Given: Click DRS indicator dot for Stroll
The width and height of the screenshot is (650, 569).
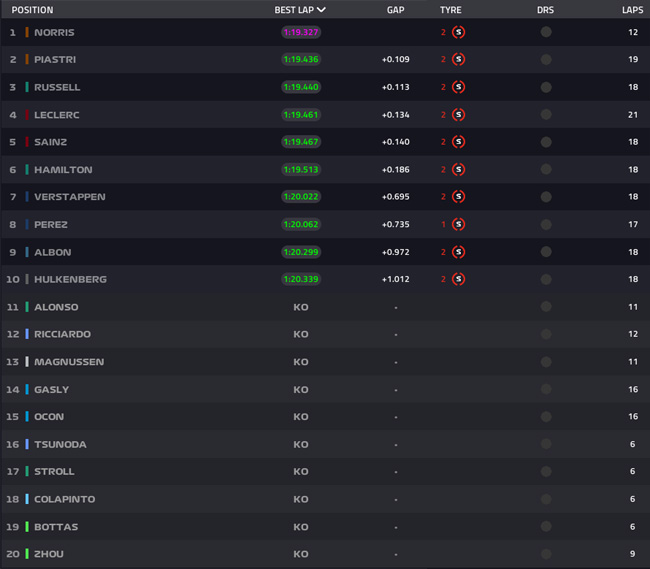Looking at the screenshot, I should point(546,471).
